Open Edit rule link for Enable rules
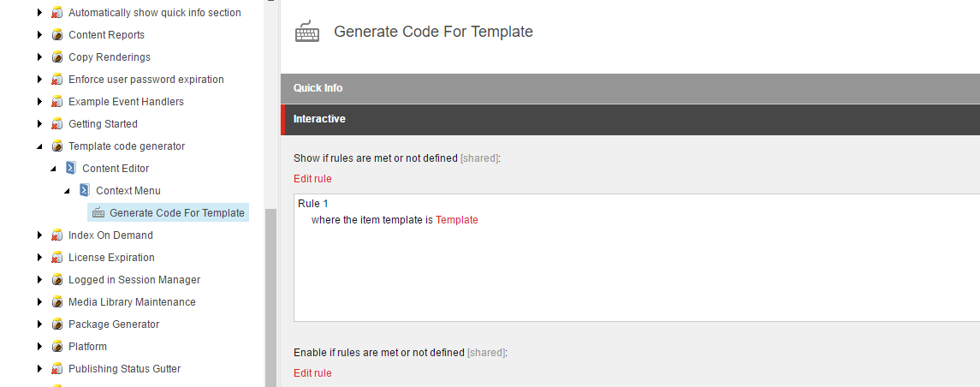Screen dimensions: 980x387 [312, 373]
